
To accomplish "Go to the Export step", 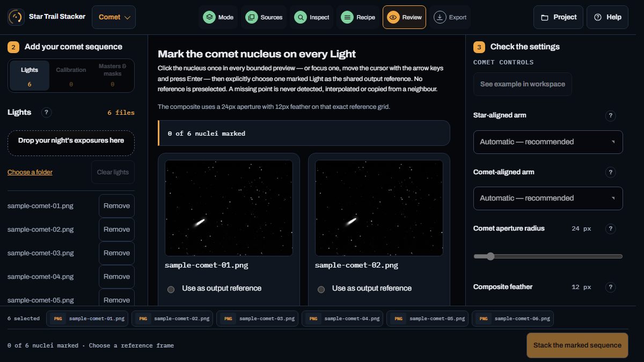I will click(450, 17).
